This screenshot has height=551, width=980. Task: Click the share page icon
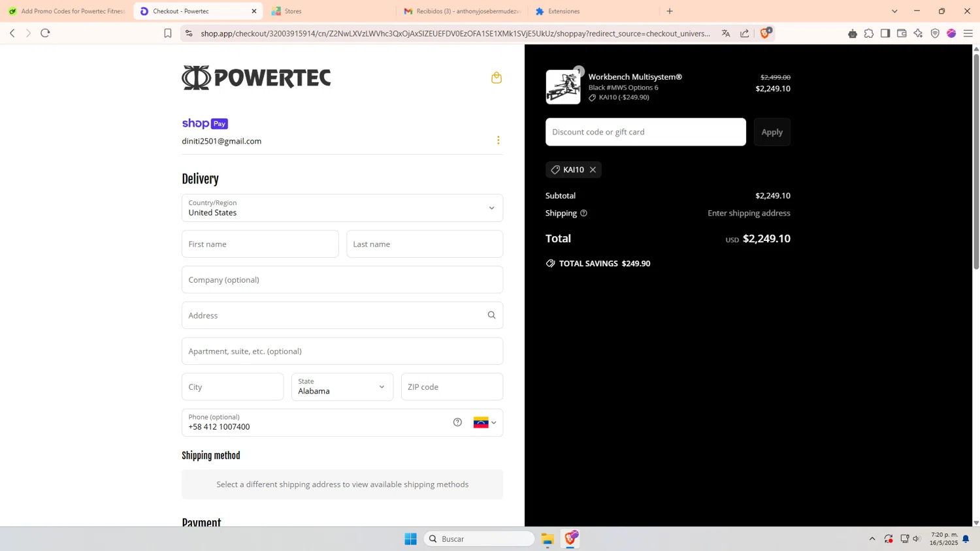click(x=744, y=33)
